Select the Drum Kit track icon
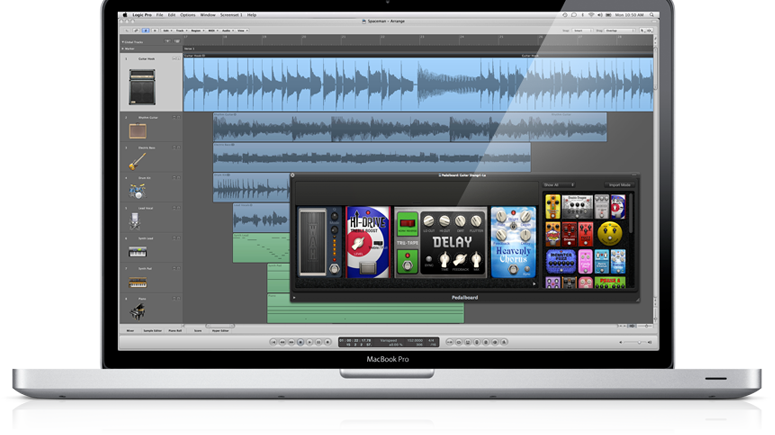Viewport: 775px width, 435px height. (x=137, y=191)
